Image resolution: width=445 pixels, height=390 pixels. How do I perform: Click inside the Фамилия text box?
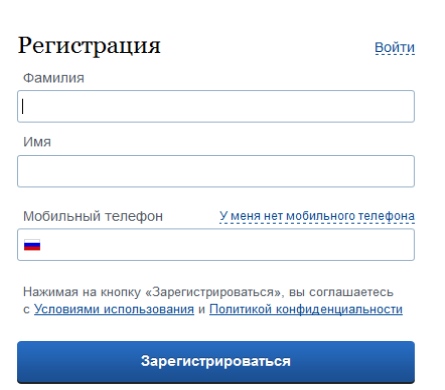216,106
